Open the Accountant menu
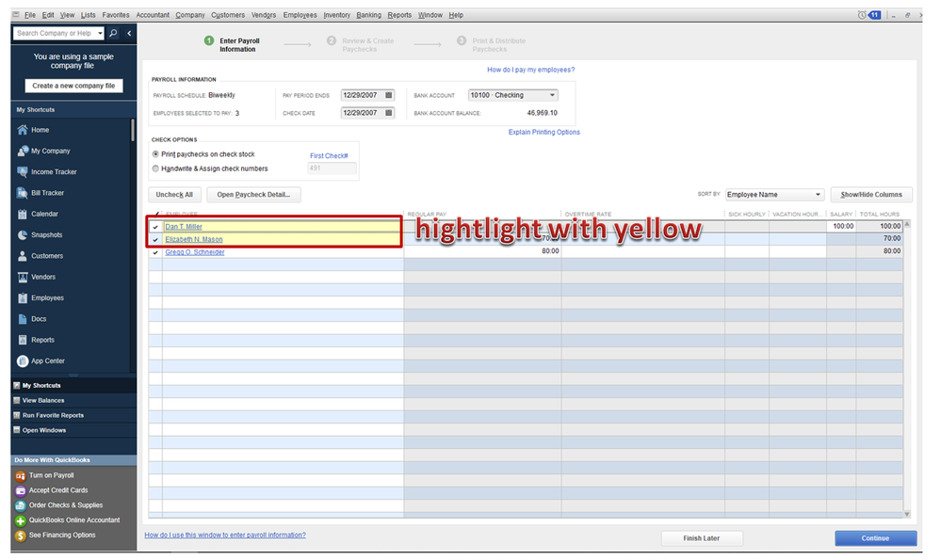This screenshot has width=941, height=560. [x=153, y=15]
